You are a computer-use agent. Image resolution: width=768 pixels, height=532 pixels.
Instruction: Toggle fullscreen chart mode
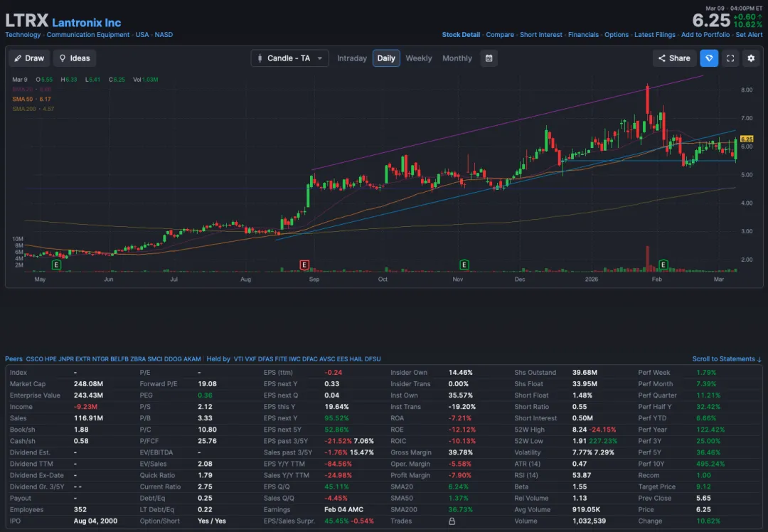[x=730, y=58]
